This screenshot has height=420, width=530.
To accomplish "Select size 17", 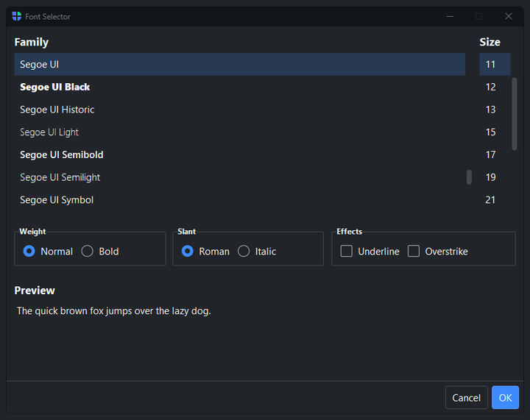I will (x=495, y=154).
